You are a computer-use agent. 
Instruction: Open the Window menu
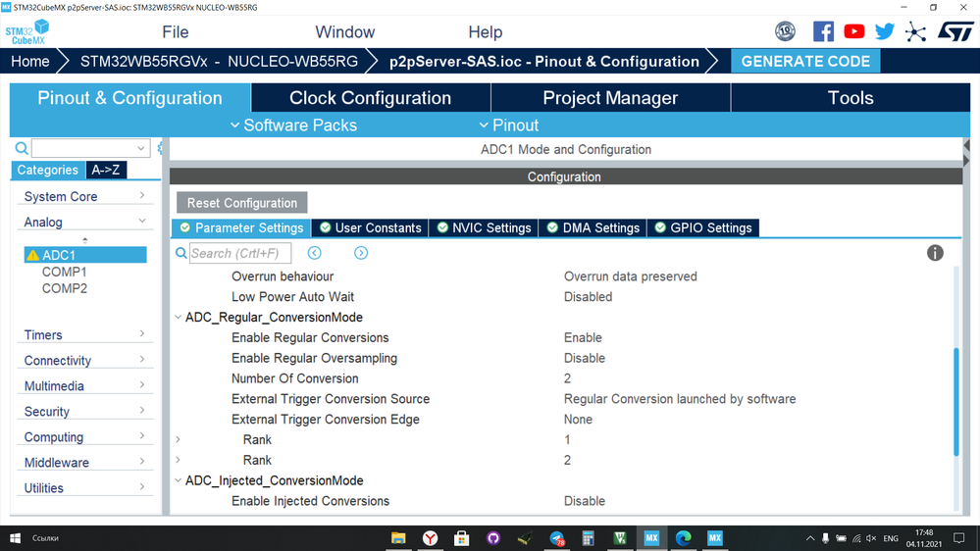coord(345,31)
